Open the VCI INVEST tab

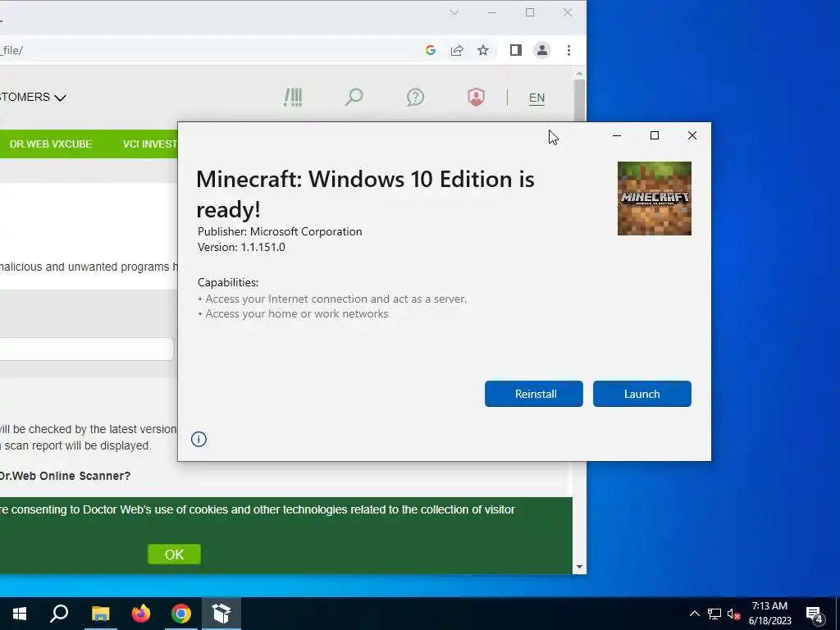coord(149,144)
